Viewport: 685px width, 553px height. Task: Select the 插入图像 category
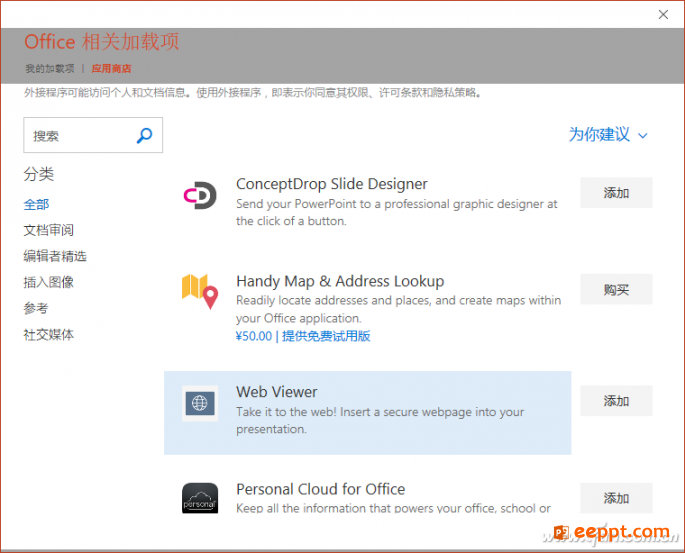[48, 282]
